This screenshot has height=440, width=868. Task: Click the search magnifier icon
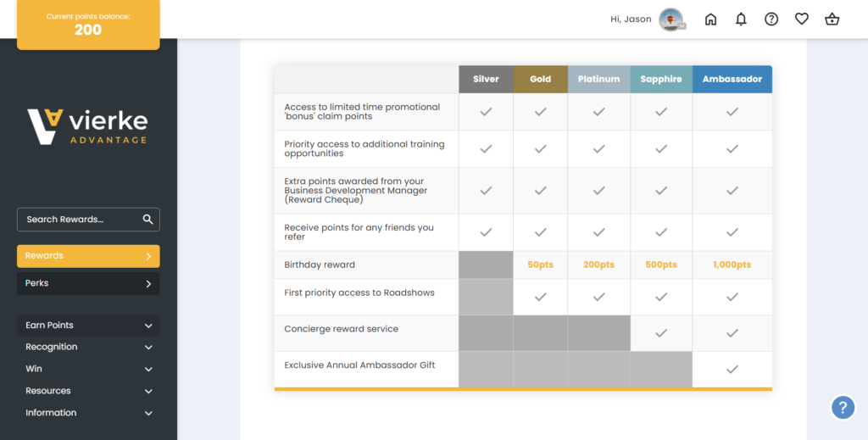pos(147,220)
